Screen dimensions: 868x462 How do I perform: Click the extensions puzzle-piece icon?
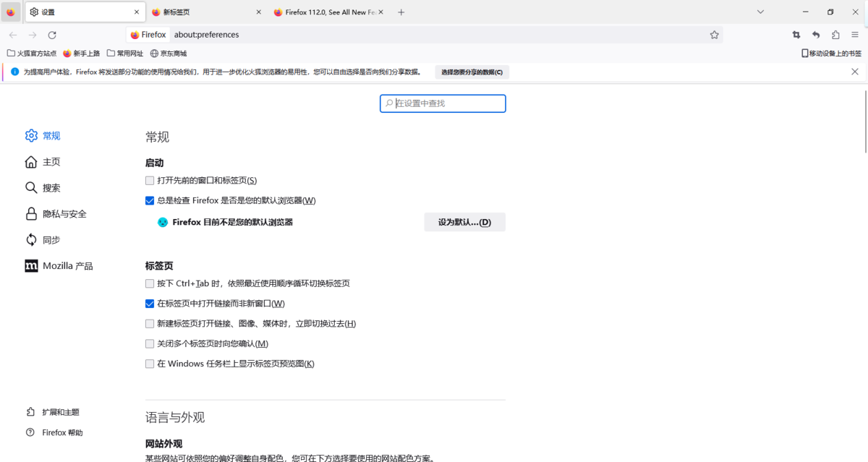pyautogui.click(x=835, y=35)
